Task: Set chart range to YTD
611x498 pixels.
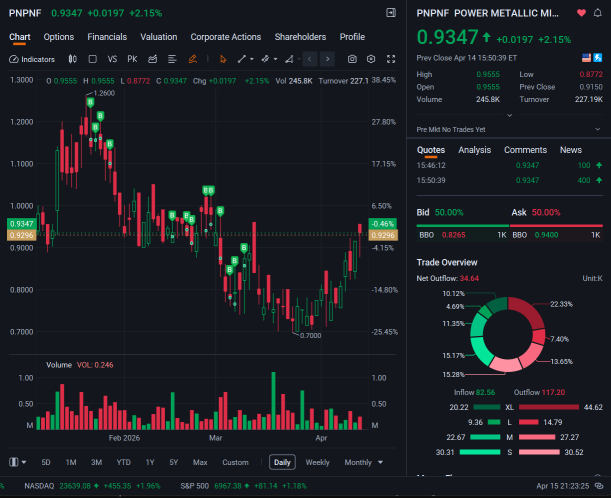Action: (124, 462)
